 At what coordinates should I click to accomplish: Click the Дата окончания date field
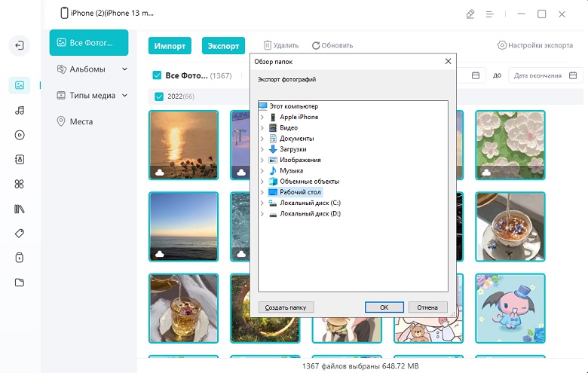coord(545,75)
